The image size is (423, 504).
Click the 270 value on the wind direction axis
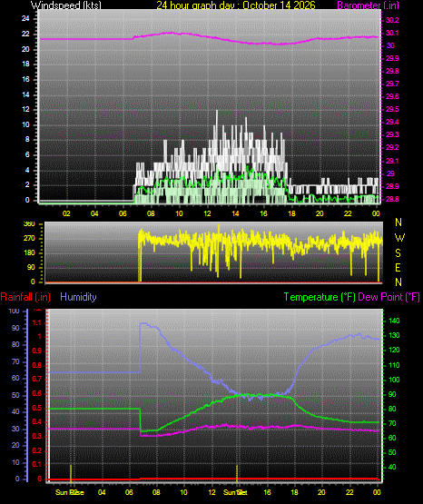[29, 239]
